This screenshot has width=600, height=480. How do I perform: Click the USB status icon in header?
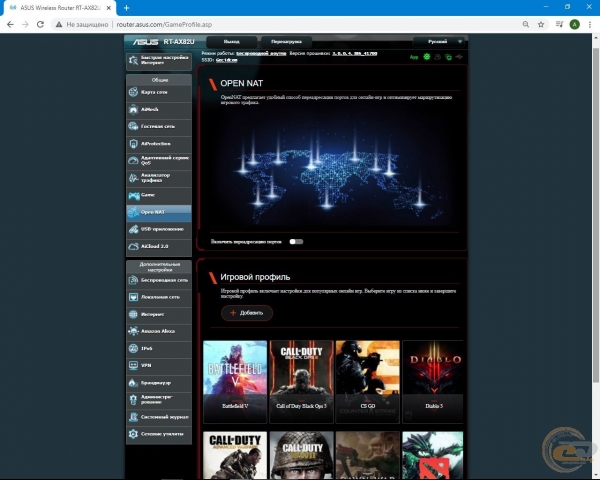pyautogui.click(x=459, y=57)
